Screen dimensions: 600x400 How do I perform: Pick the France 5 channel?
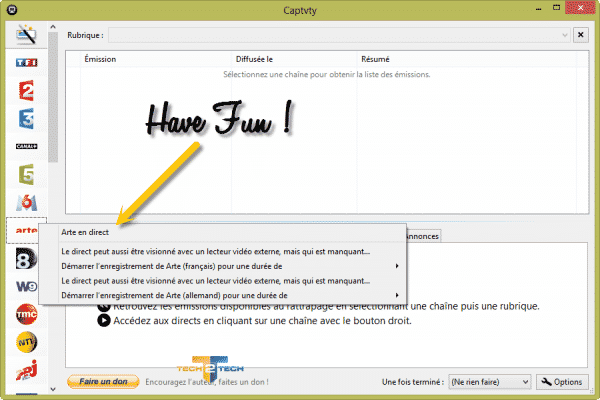point(26,174)
